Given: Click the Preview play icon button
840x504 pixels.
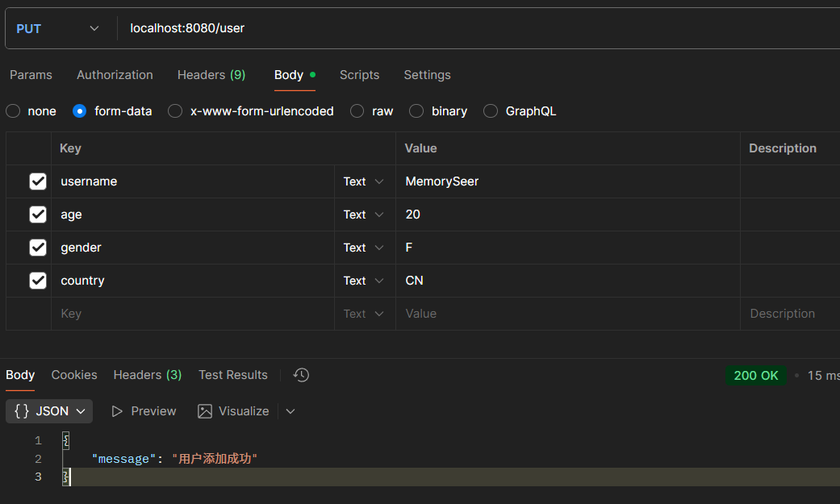Looking at the screenshot, I should [144, 411].
